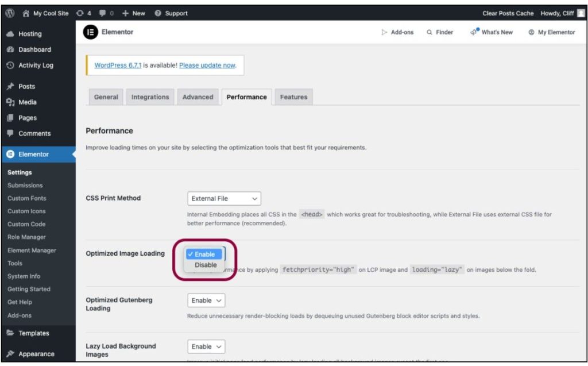Screen dimensions: 588x366
Task: Click the CSS Print Method label
Action: pos(113,198)
